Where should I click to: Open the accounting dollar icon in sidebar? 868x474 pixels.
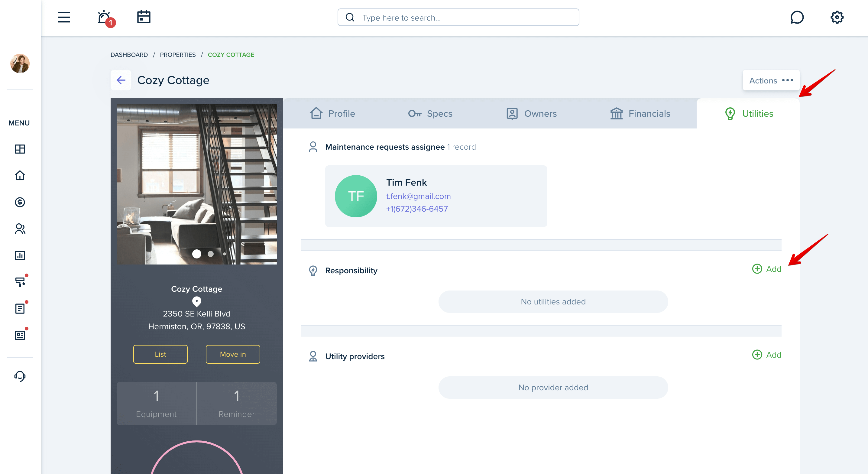click(x=20, y=202)
